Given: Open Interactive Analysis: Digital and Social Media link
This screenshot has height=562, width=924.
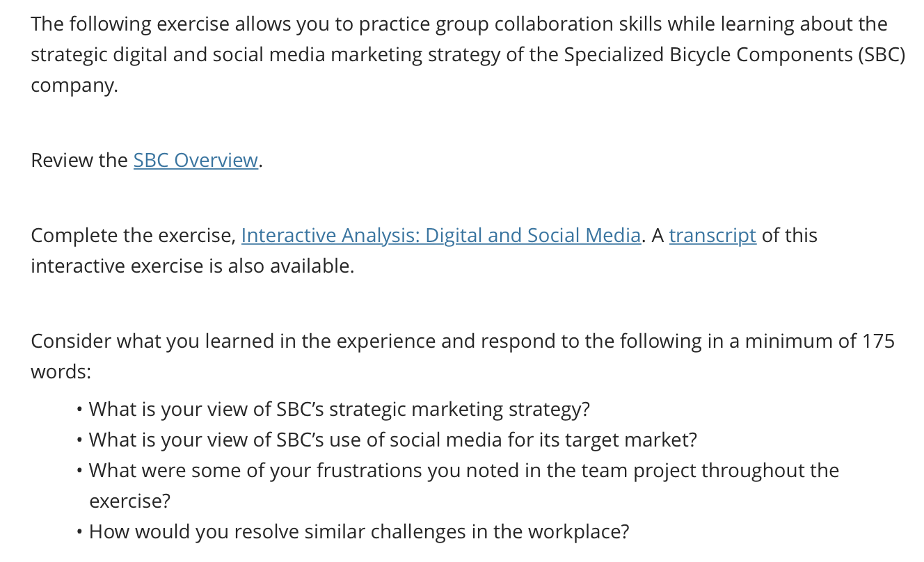Looking at the screenshot, I should [441, 236].
